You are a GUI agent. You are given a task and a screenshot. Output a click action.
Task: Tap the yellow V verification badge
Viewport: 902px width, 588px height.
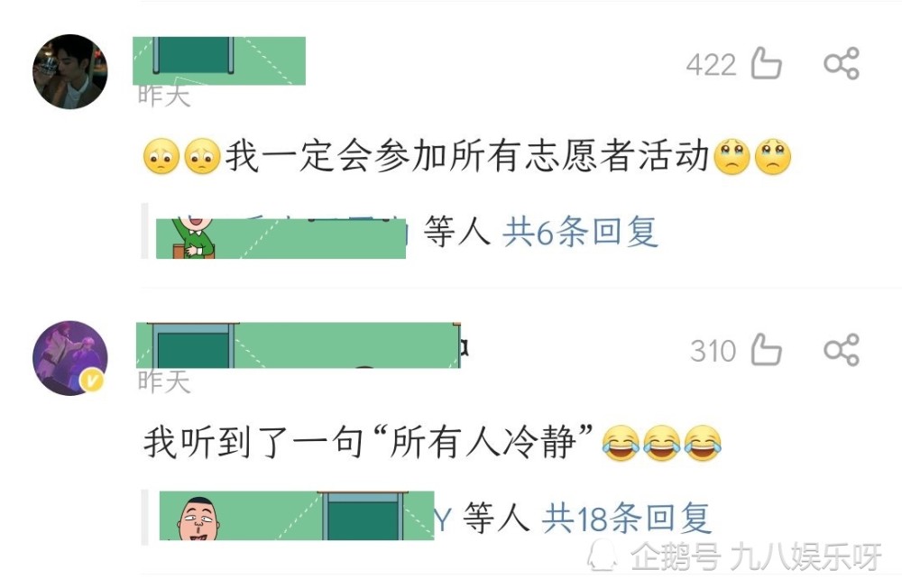click(93, 381)
